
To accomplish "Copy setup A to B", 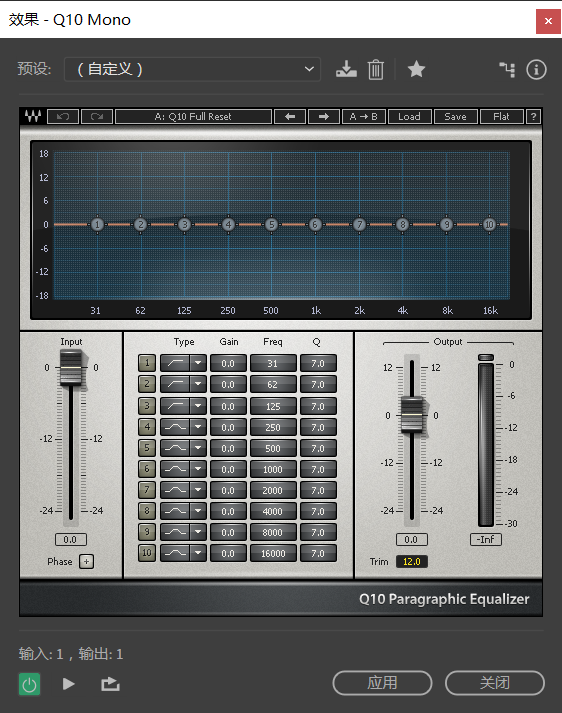I will 364,116.
